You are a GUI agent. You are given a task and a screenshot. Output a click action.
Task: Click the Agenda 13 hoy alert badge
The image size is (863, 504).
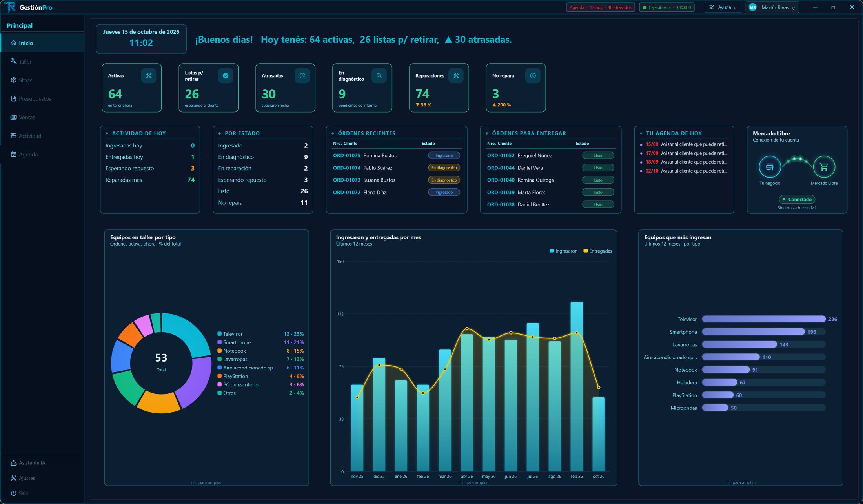pyautogui.click(x=601, y=7)
